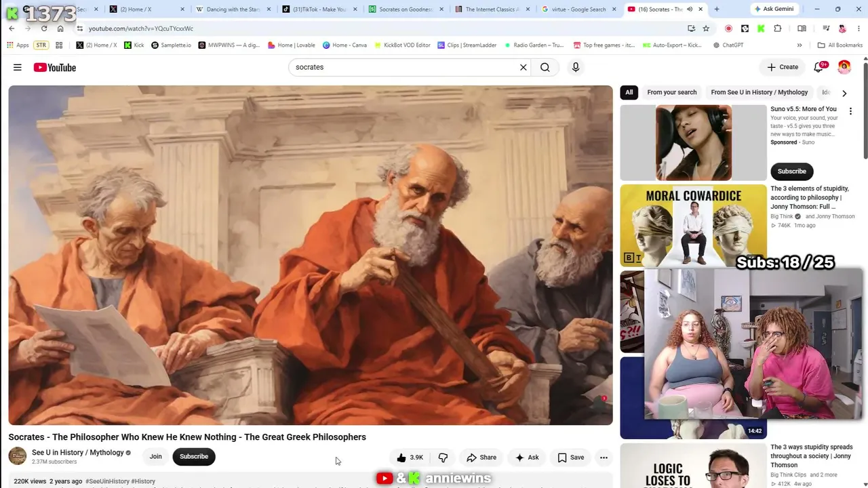Viewport: 868px width, 488px height.
Task: Open the Kick bookmark
Action: tap(134, 45)
